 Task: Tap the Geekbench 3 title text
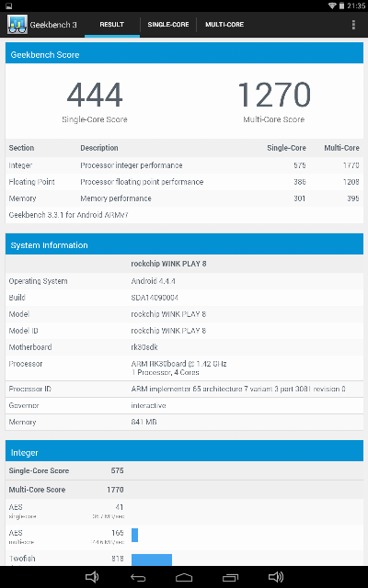tap(53, 25)
